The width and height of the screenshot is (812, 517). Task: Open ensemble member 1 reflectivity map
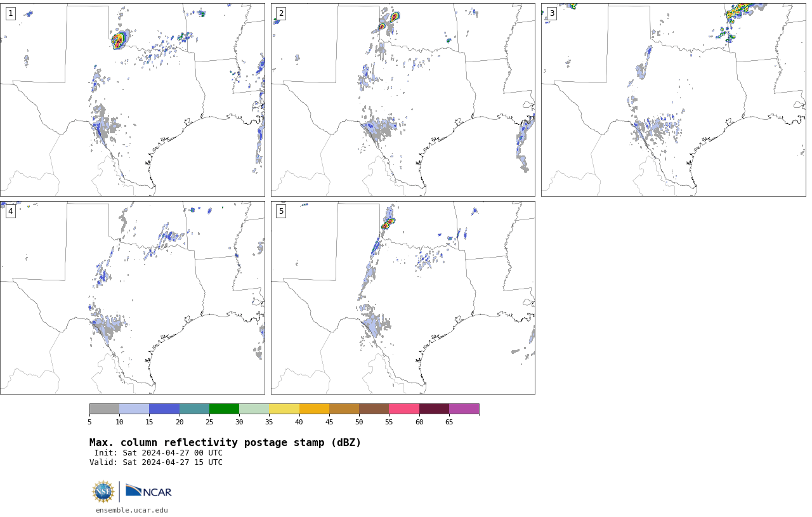(133, 100)
